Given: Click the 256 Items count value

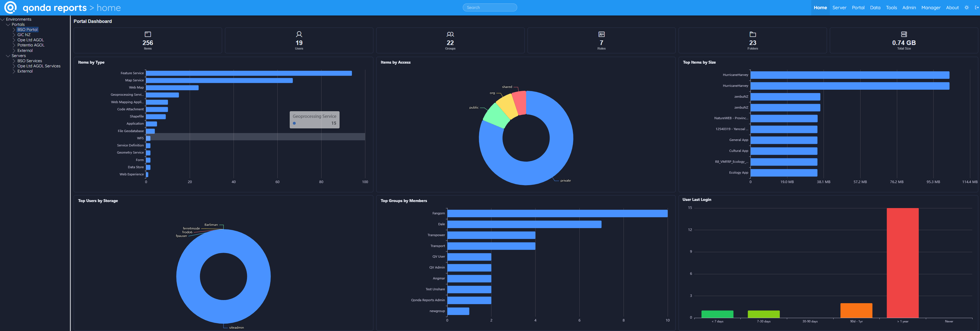Looking at the screenshot, I should click(148, 43).
